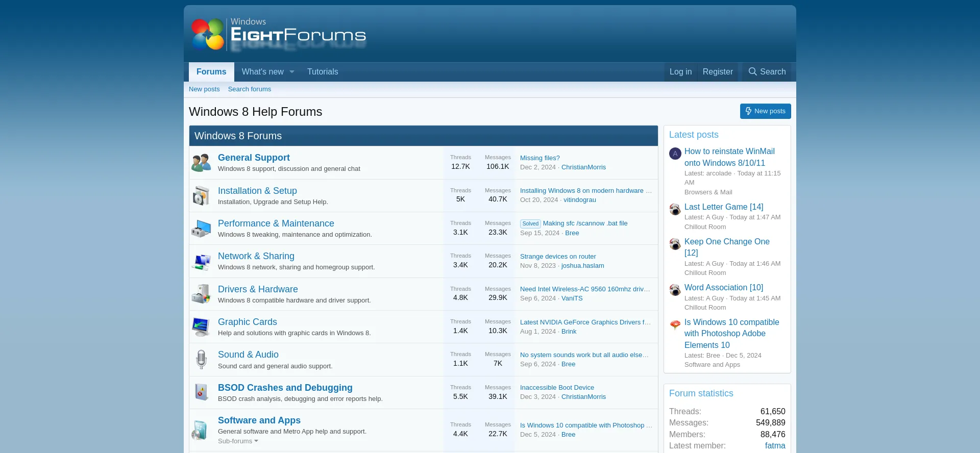
Task: Click the Drivers & Hardware forum icon
Action: click(201, 294)
